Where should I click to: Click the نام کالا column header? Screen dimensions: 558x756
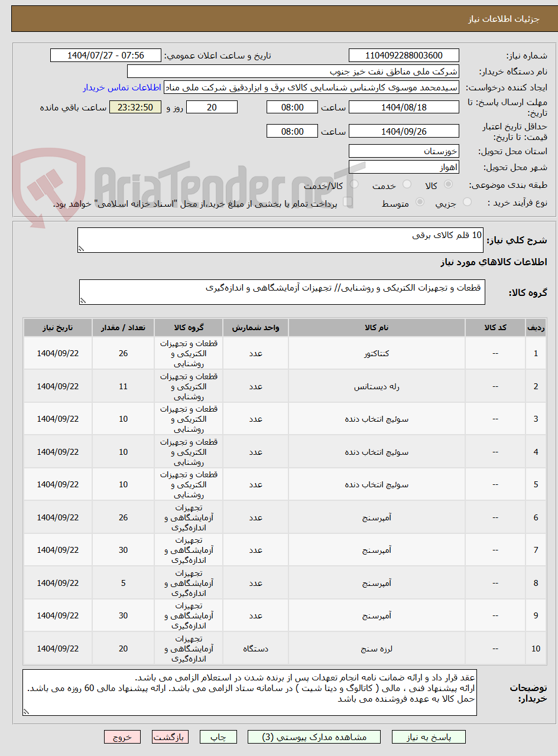coord(377,327)
